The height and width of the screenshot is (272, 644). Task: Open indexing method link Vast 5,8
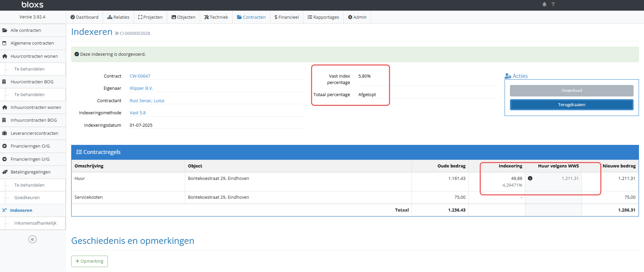(138, 113)
